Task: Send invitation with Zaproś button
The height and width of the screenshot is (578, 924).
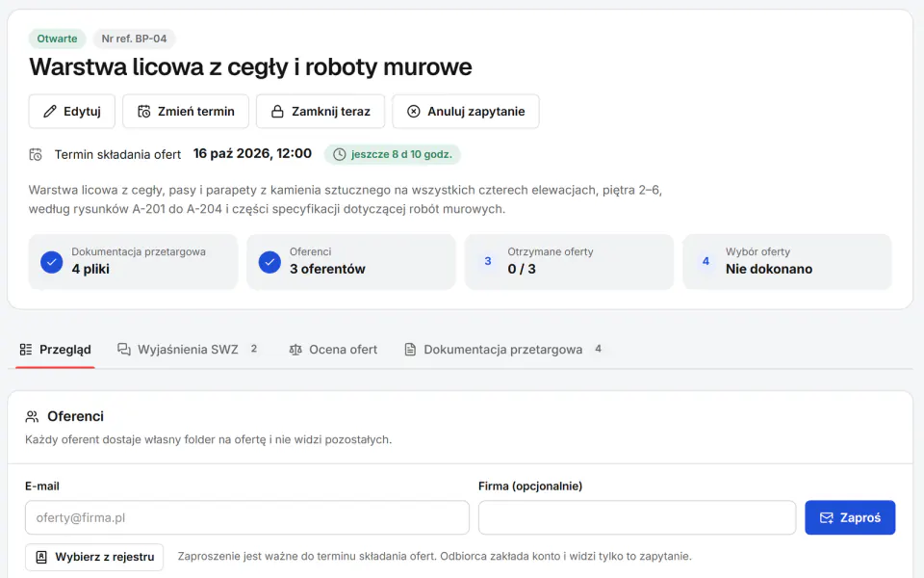Action: pyautogui.click(x=850, y=518)
